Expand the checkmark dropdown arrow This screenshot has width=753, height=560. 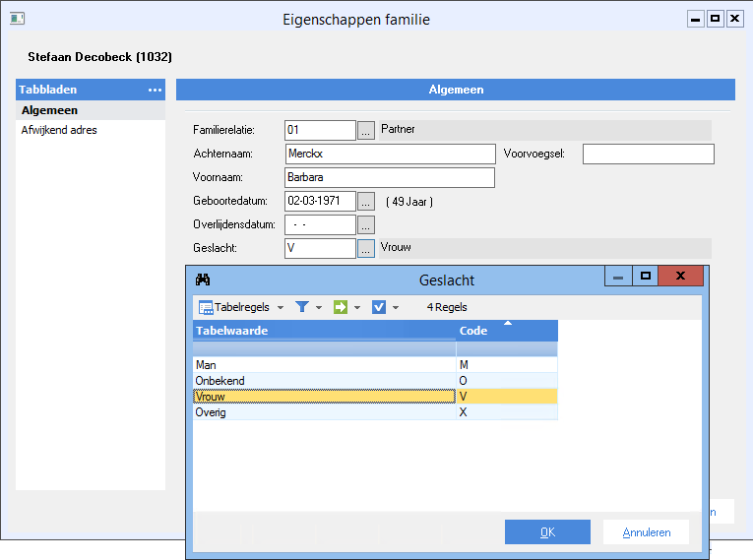[396, 307]
